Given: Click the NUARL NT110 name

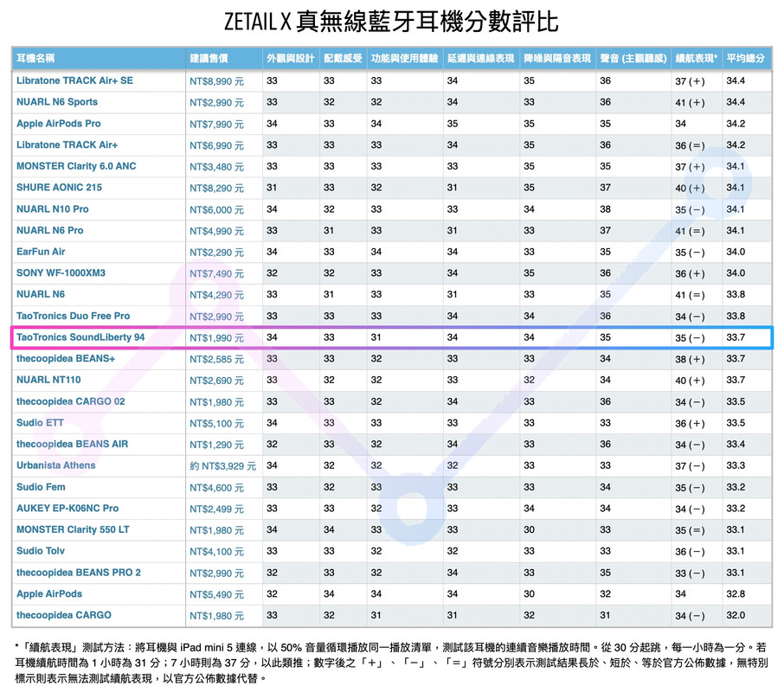Looking at the screenshot, I should tap(48, 380).
